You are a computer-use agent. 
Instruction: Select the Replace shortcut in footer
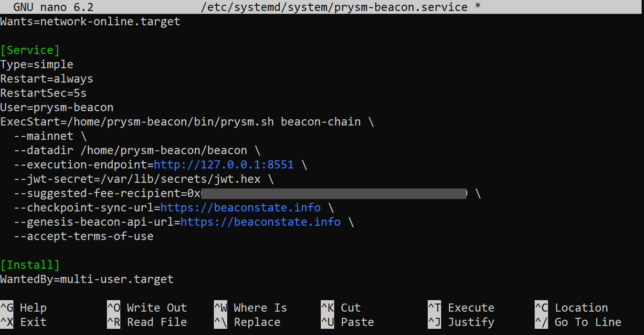coord(257,322)
